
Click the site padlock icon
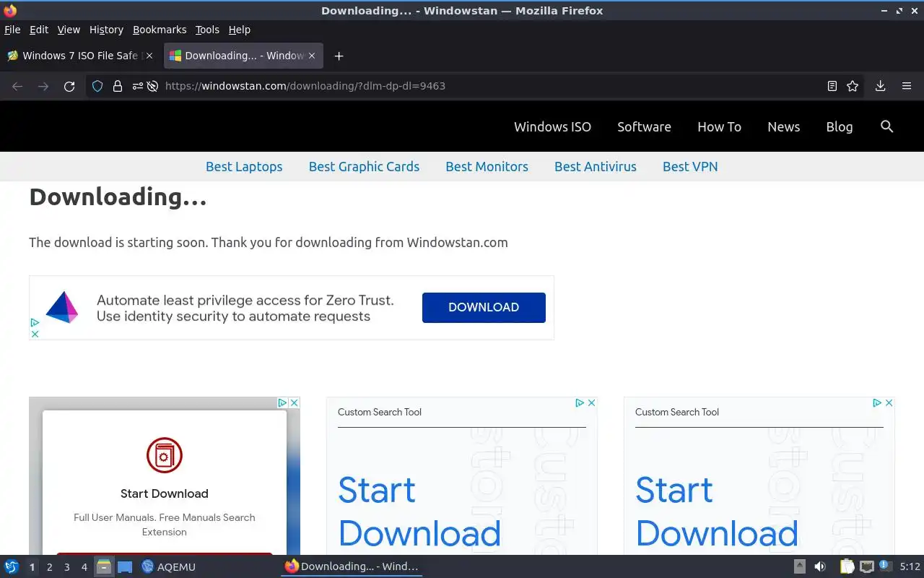pos(118,86)
